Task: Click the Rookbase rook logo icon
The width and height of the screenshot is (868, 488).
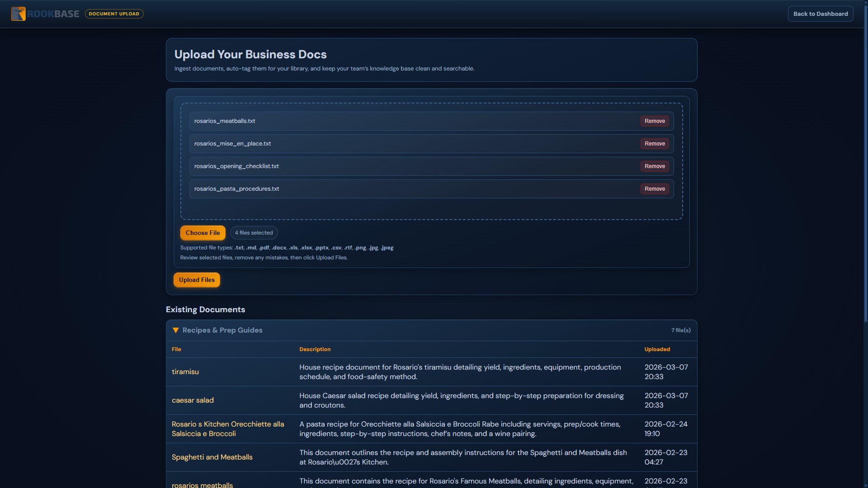Action: tap(18, 14)
